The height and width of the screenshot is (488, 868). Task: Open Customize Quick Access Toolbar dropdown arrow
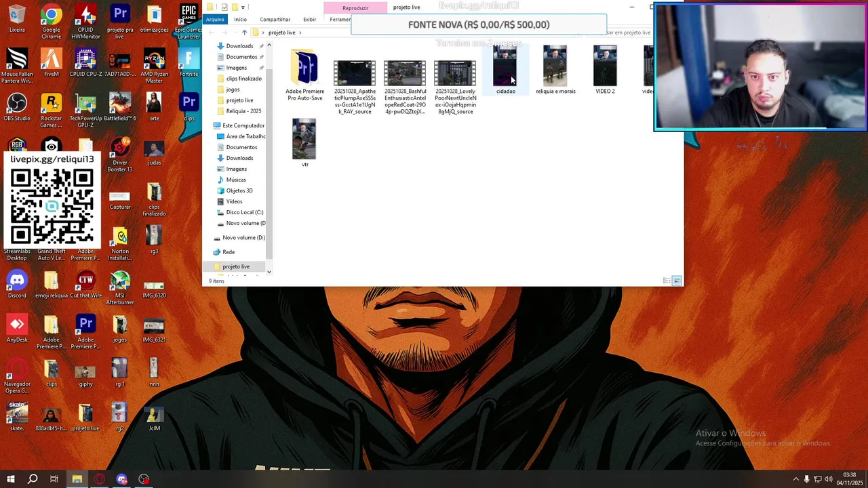(243, 7)
